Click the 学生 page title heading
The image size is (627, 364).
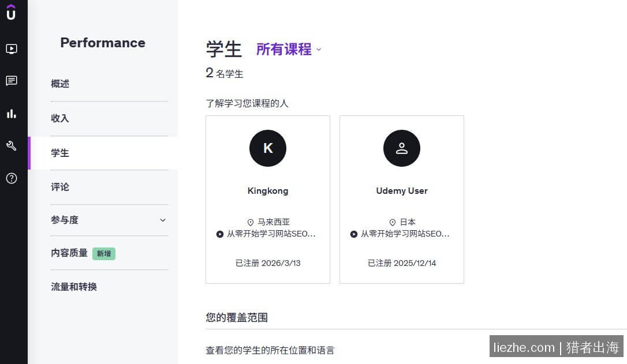(224, 50)
